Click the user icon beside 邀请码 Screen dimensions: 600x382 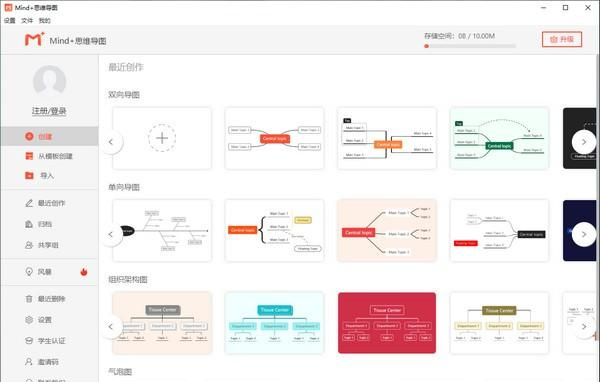pyautogui.click(x=29, y=362)
